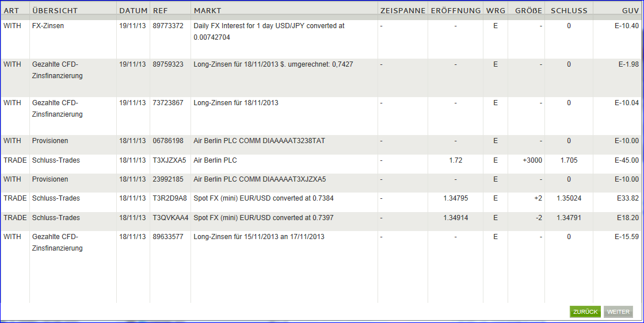
Task: Click reference T3QVKAA4
Action: point(170,218)
